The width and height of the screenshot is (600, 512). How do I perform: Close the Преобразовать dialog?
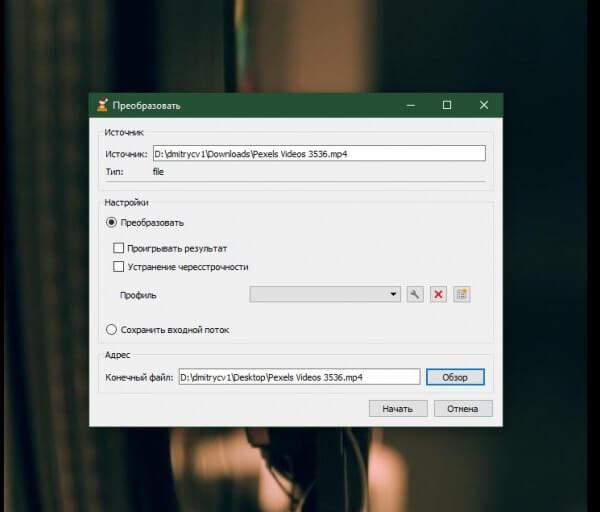point(484,105)
